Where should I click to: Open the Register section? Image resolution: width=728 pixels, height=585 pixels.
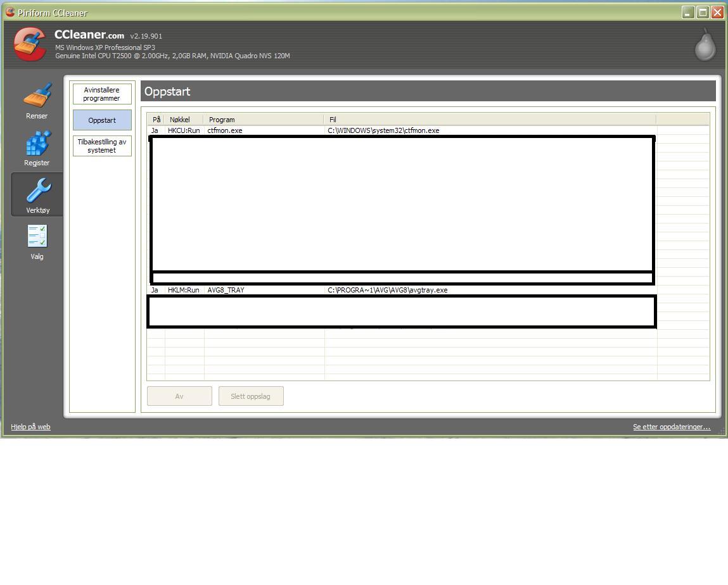tap(37, 148)
